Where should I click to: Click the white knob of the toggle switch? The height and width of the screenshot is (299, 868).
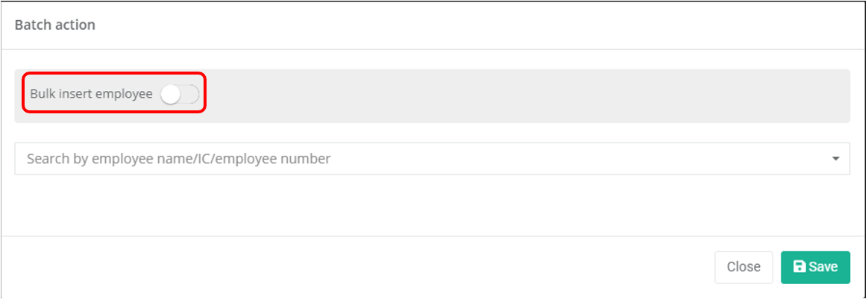pos(172,94)
